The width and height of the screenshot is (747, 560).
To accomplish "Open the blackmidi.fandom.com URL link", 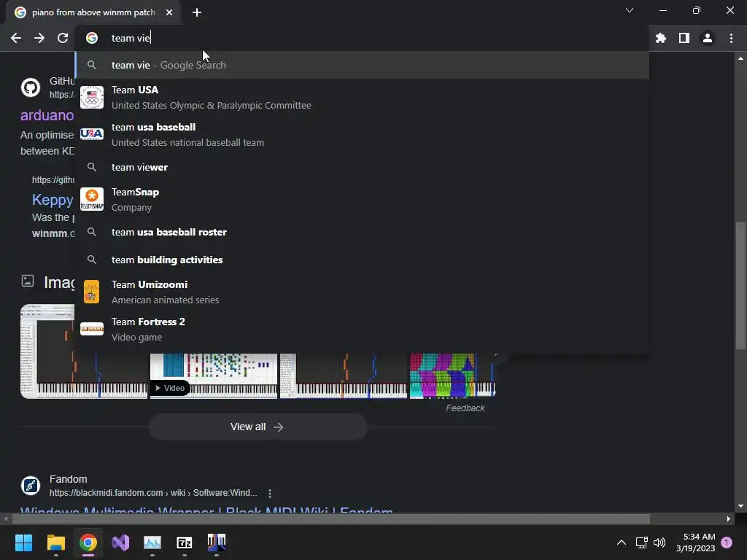I will click(x=153, y=493).
